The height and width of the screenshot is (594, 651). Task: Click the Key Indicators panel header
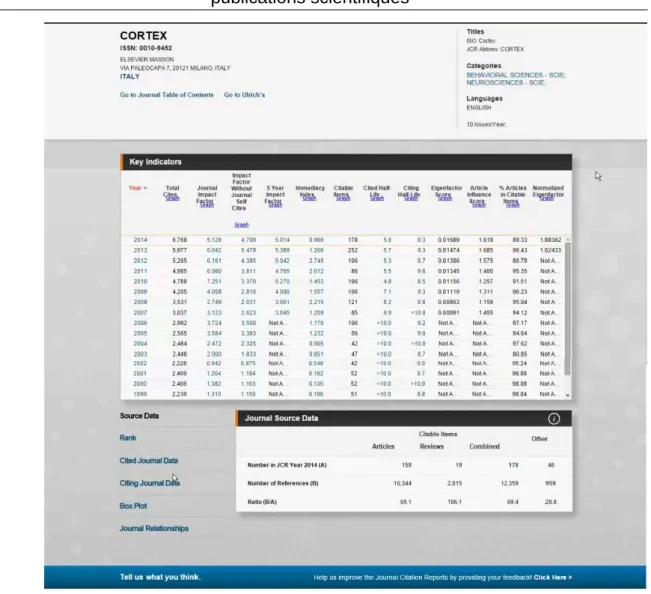click(x=346, y=162)
